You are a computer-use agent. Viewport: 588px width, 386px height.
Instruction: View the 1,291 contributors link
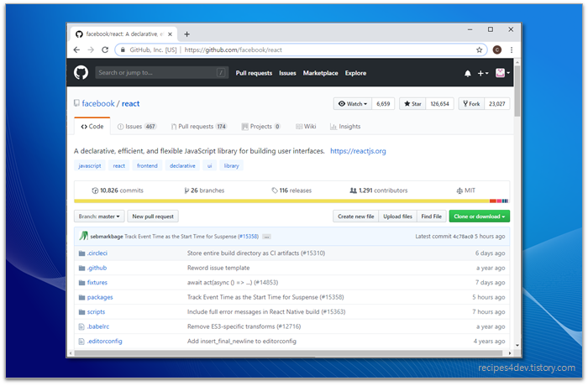[x=378, y=190]
